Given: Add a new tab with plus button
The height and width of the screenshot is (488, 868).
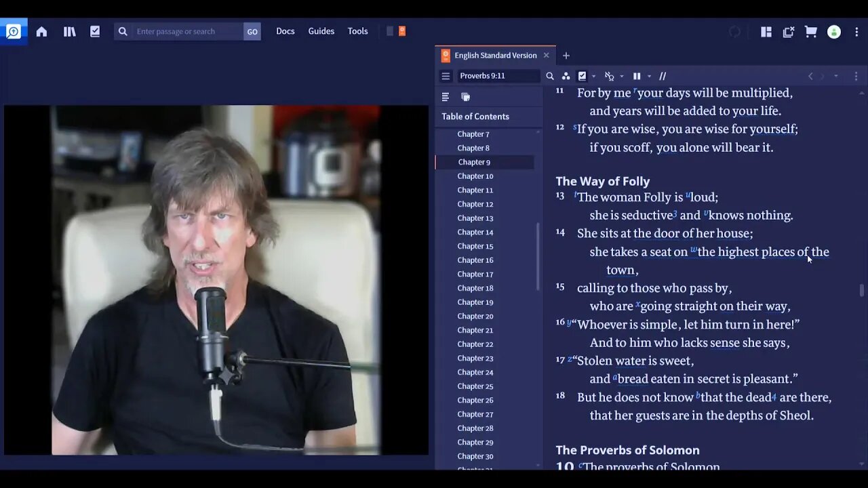Looking at the screenshot, I should tap(566, 56).
